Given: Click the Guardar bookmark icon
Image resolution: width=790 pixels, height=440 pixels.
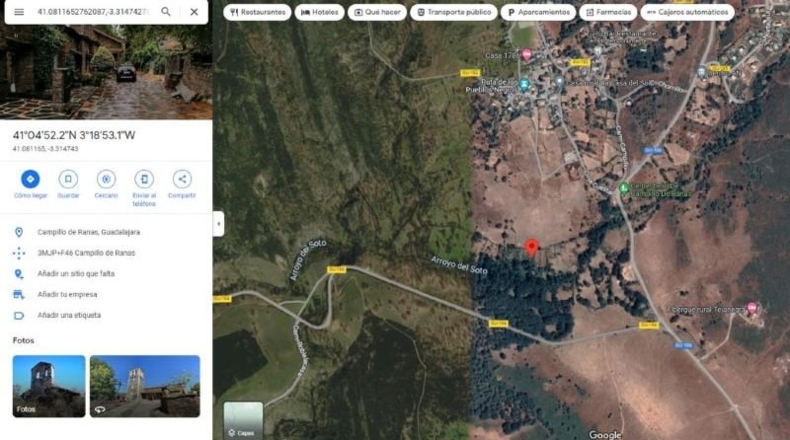Looking at the screenshot, I should click(x=68, y=179).
